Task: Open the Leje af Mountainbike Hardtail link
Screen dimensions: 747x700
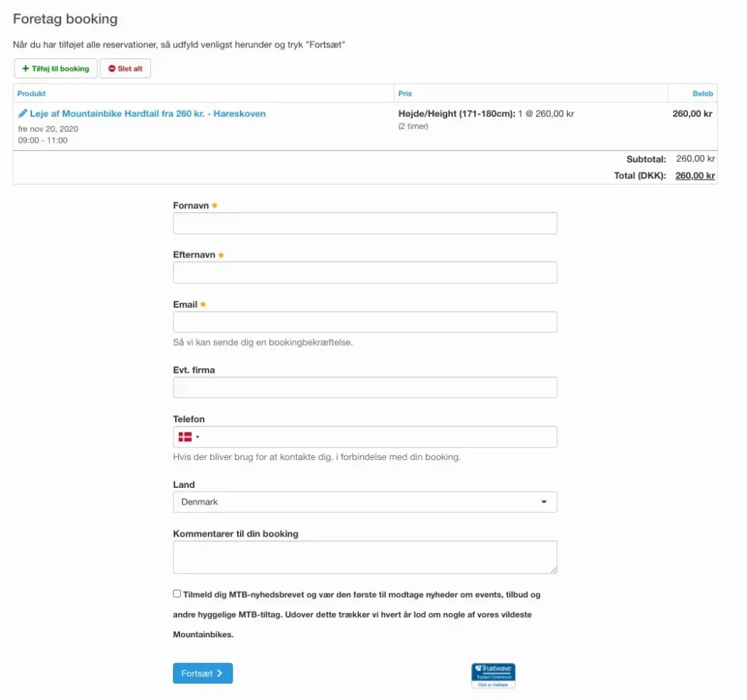Action: tap(147, 114)
